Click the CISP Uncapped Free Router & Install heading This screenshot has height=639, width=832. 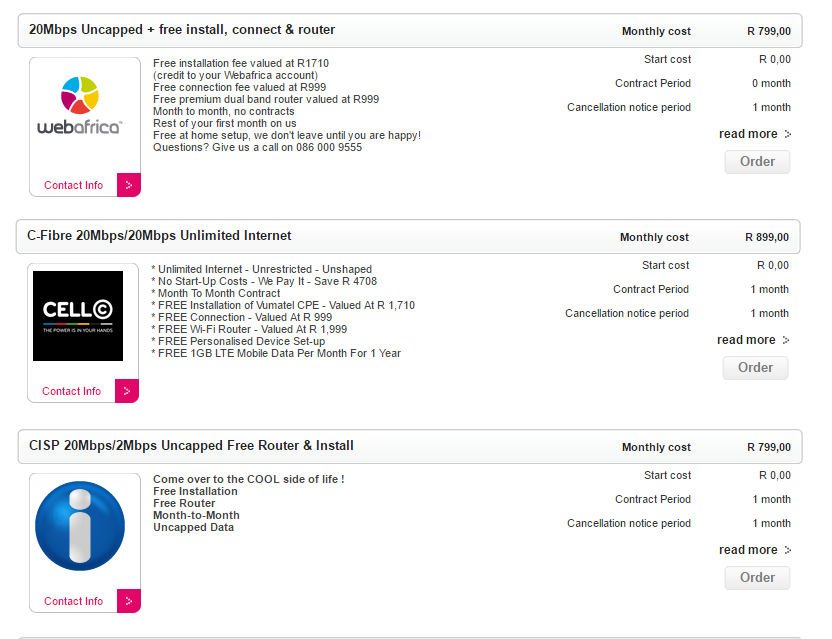click(191, 446)
